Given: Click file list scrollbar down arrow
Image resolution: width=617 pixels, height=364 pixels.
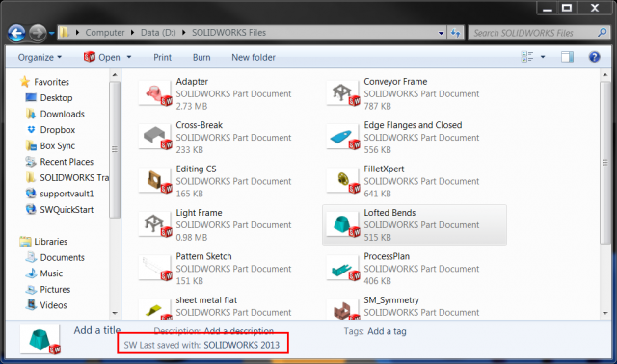Looking at the screenshot, I should click(605, 313).
